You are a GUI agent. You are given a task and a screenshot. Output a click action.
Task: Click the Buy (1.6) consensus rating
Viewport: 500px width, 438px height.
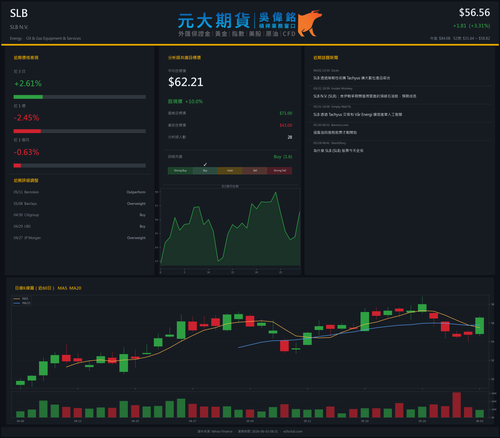[283, 157]
